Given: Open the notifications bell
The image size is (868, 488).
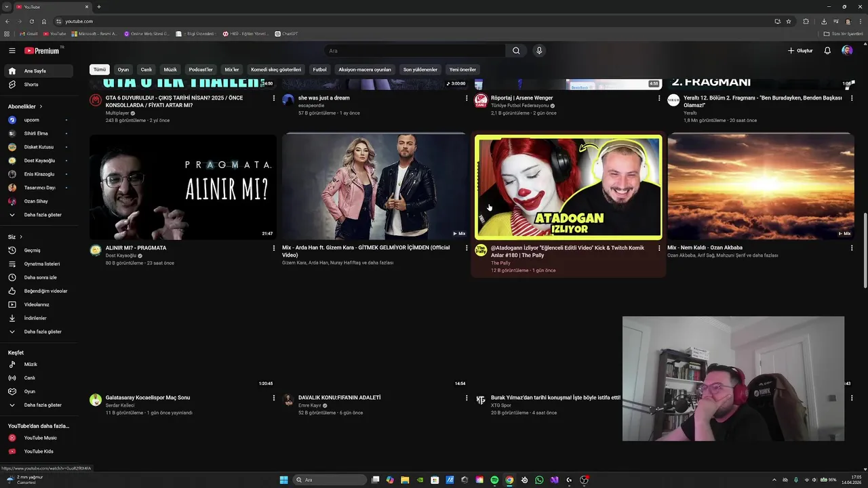Looking at the screenshot, I should click(827, 51).
